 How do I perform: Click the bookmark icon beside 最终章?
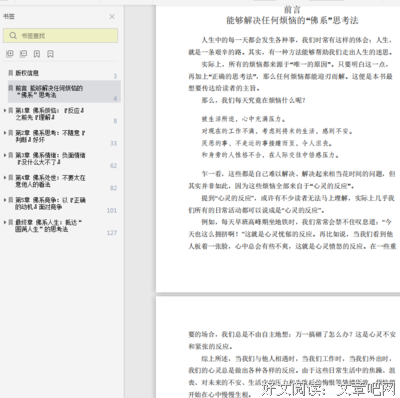(11, 222)
